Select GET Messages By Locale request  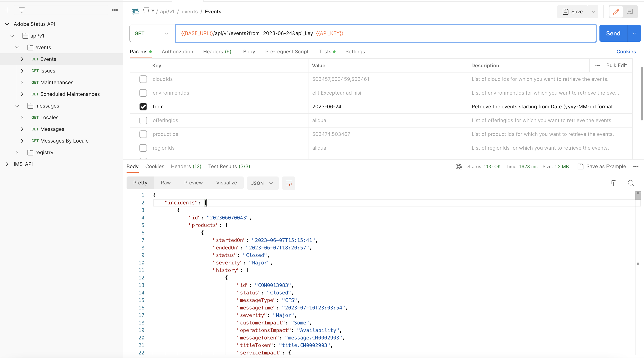click(60, 141)
